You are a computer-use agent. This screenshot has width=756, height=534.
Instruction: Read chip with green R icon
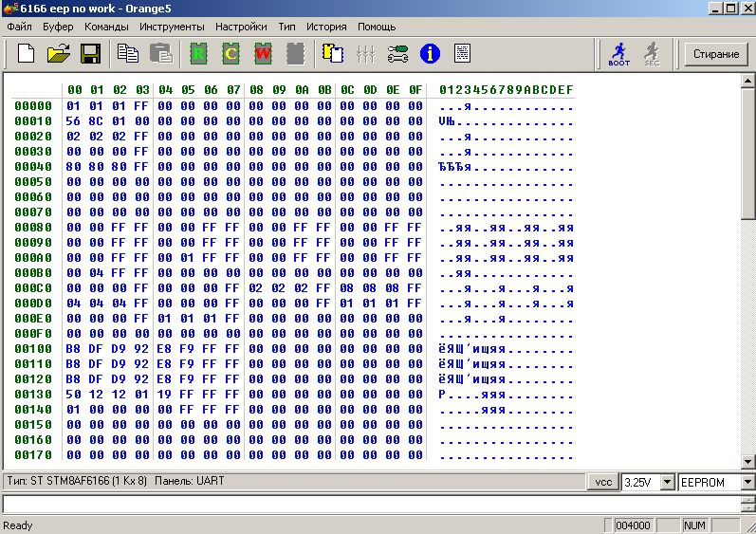coord(198,53)
